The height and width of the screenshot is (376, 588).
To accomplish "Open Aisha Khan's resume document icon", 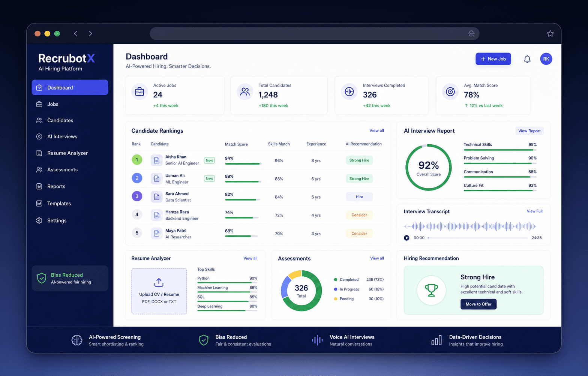I will click(x=156, y=160).
